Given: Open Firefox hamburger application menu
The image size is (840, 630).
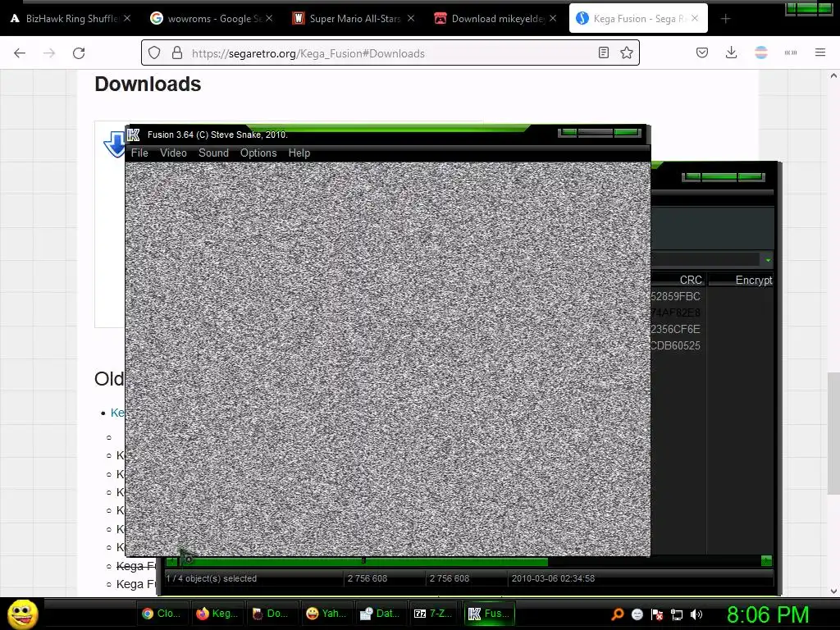Looking at the screenshot, I should coord(820,52).
